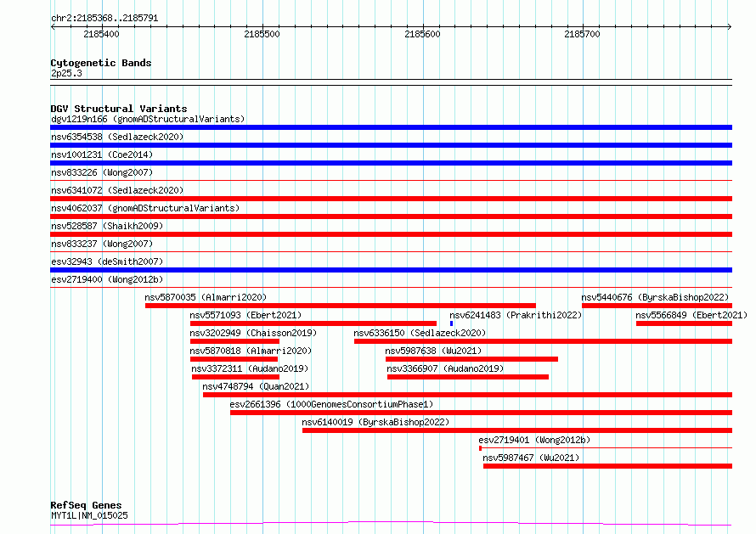
Task: Click the nsv4748794 (Quan2021) label
Action: [256, 386]
